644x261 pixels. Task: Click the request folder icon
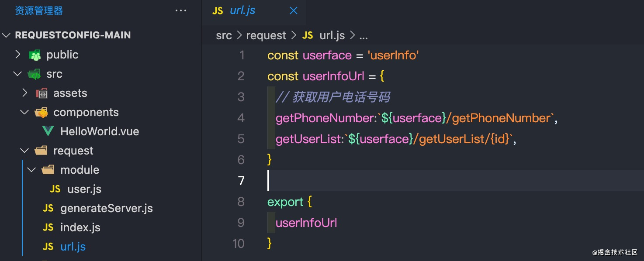pos(41,151)
